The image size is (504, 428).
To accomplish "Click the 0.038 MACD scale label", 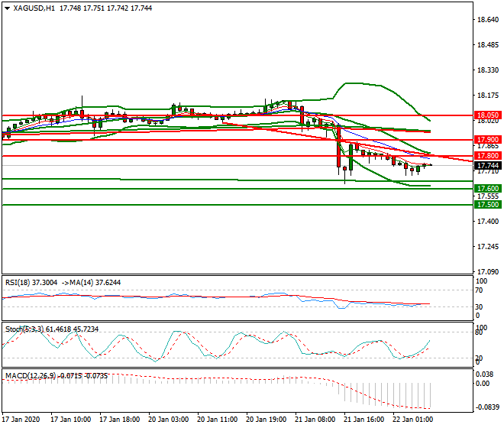I will (x=485, y=374).
